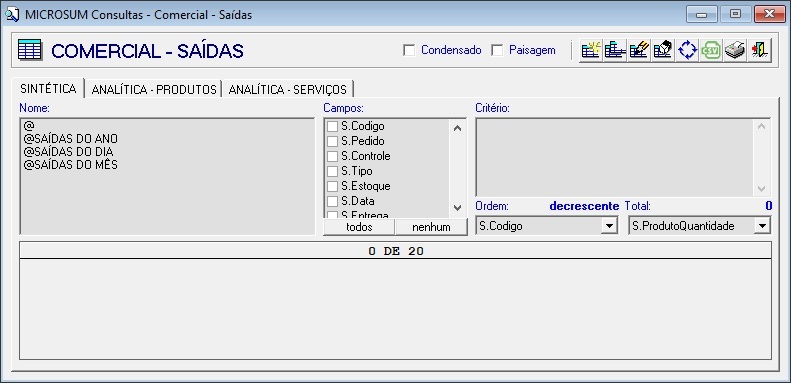The height and width of the screenshot is (383, 791).
Task: Click the MICROSUM title bar app icon
Action: click(x=12, y=15)
